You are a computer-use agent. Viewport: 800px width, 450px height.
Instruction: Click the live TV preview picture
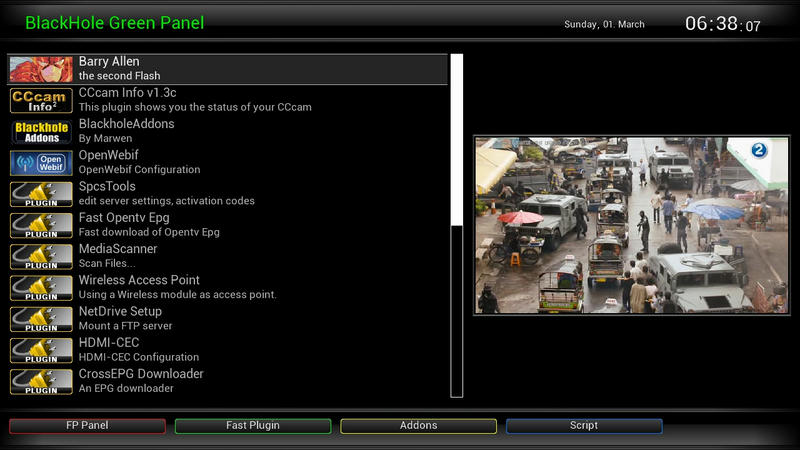click(632, 225)
